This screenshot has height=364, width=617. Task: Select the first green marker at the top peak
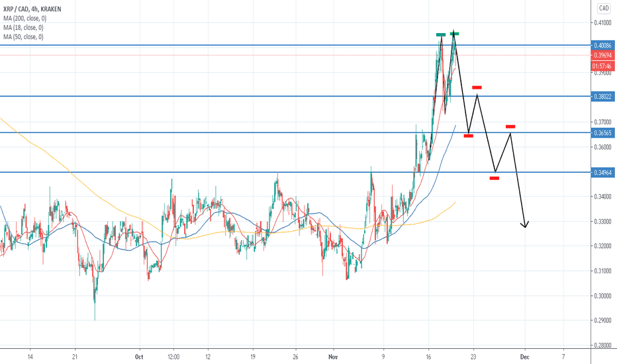pos(441,34)
